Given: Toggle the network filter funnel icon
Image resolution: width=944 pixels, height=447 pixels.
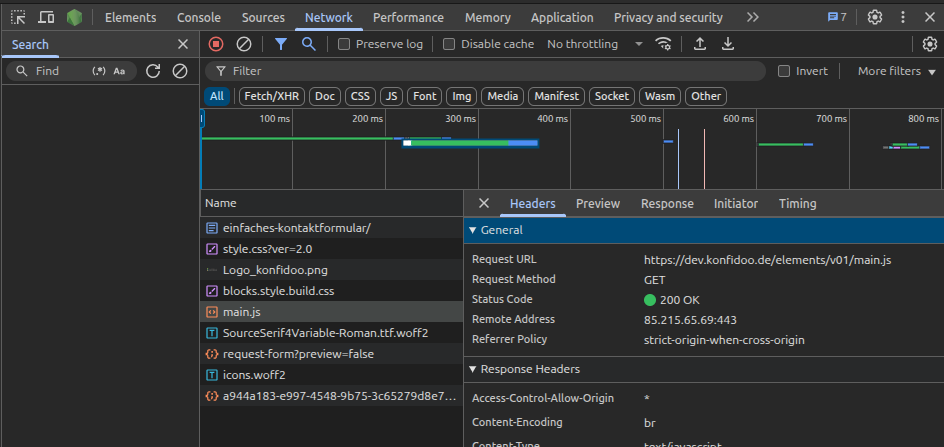Looking at the screenshot, I should [281, 44].
